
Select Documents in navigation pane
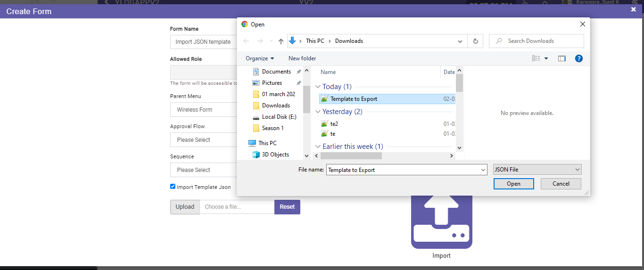tap(276, 72)
